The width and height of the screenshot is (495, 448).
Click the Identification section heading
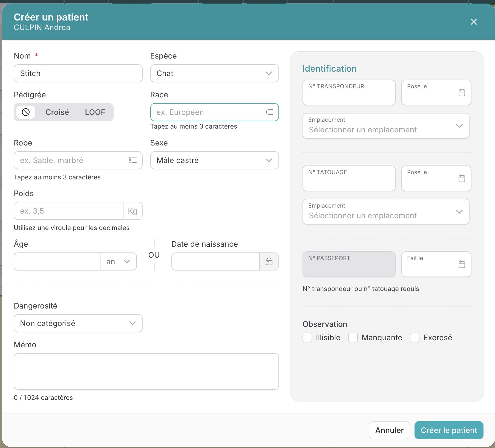tap(329, 69)
